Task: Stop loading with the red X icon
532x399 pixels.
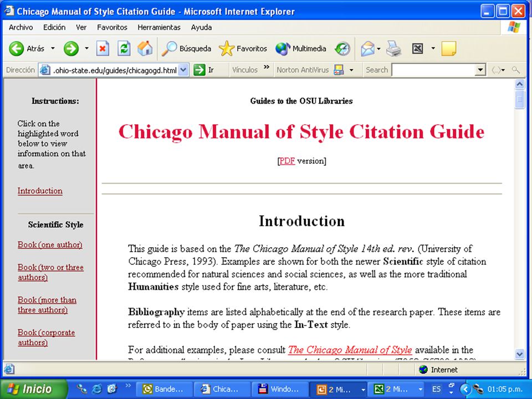Action: [103, 49]
